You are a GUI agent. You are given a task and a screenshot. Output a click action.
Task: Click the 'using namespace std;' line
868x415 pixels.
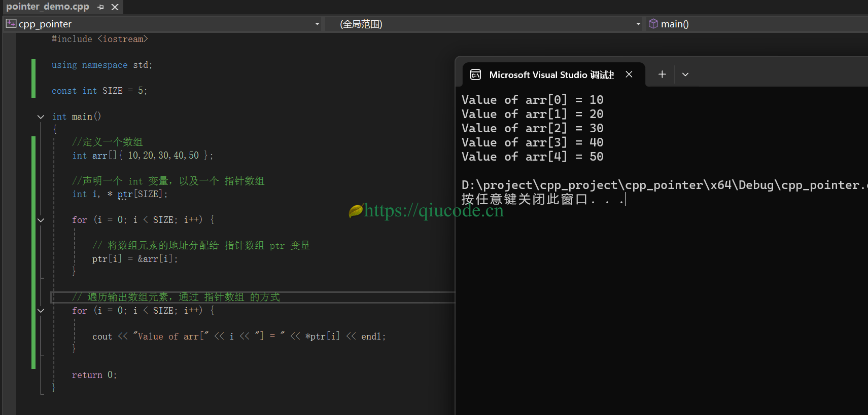point(102,65)
